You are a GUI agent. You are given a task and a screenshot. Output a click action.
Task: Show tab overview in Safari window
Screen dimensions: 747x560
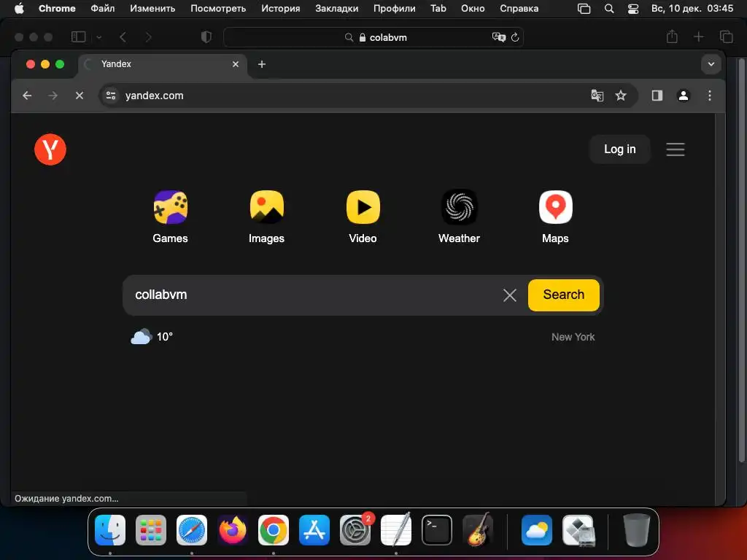tap(726, 36)
